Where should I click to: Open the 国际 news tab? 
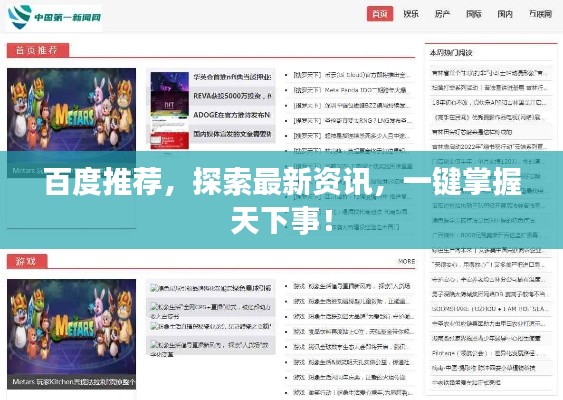coord(474,14)
